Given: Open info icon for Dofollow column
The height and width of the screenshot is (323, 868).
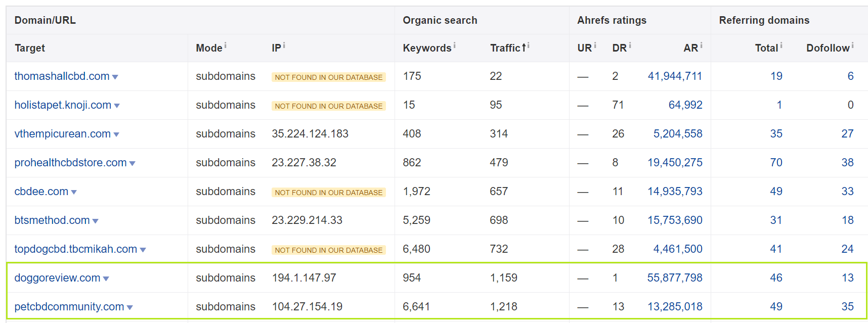Looking at the screenshot, I should 852,45.
